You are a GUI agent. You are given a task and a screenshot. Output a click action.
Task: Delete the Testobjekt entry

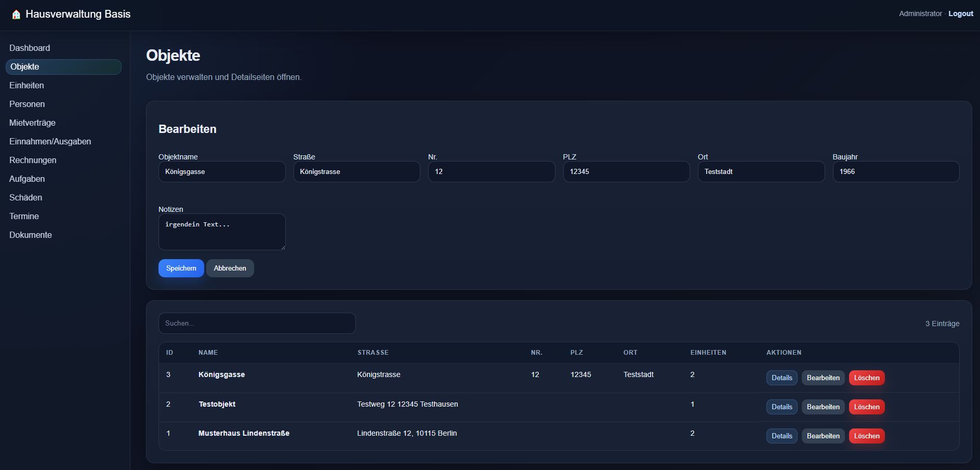click(x=867, y=407)
